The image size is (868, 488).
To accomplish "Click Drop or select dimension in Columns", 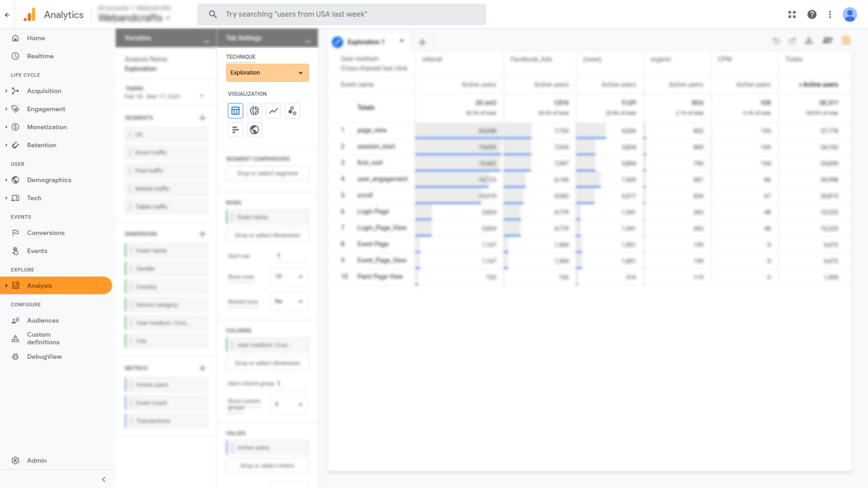I will [267, 363].
